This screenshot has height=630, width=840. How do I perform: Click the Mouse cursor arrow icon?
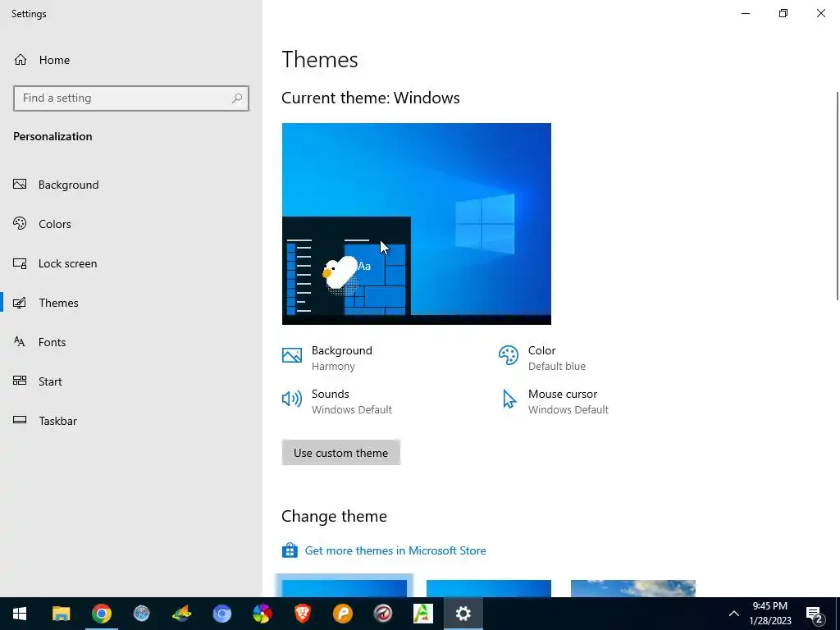(509, 399)
